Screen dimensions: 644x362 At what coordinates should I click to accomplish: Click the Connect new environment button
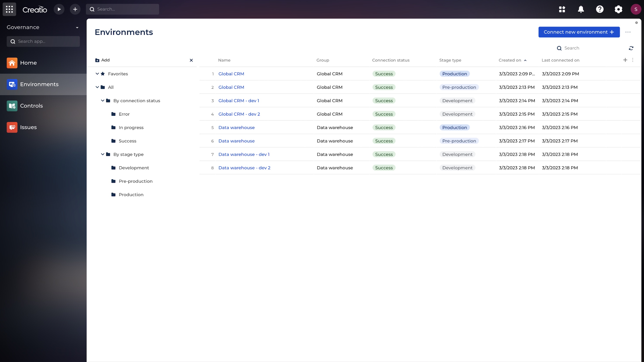pyautogui.click(x=579, y=32)
